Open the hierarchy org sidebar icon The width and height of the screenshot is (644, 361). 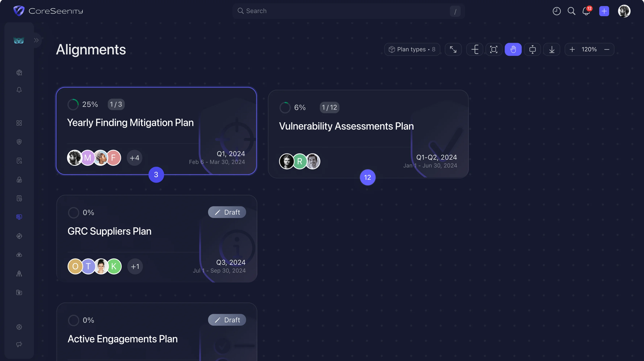click(19, 274)
